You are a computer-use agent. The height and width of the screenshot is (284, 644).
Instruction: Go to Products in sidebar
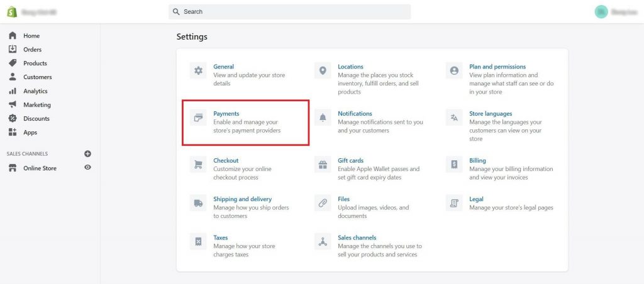(x=35, y=63)
